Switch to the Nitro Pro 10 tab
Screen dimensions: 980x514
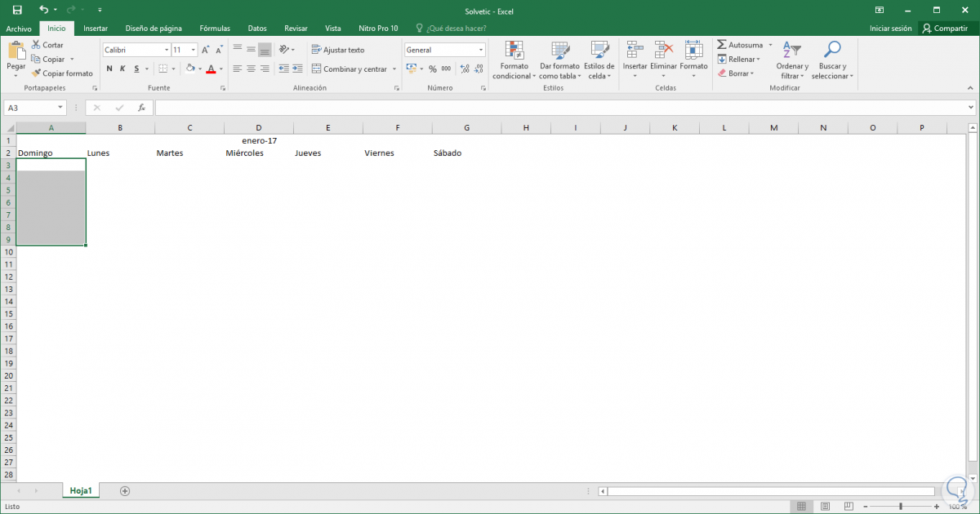point(378,28)
